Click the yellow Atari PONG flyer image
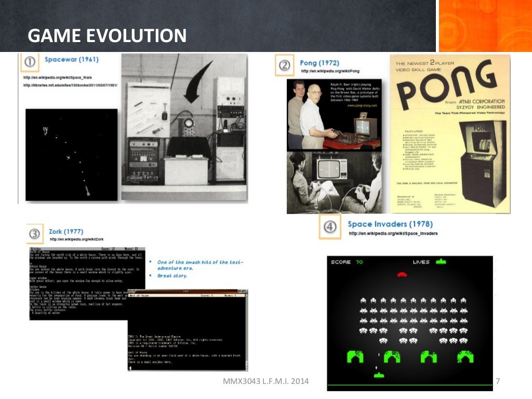 pyautogui.click(x=450, y=134)
